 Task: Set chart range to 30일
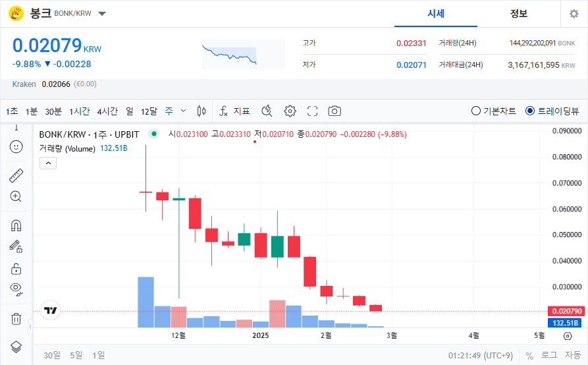(52, 355)
